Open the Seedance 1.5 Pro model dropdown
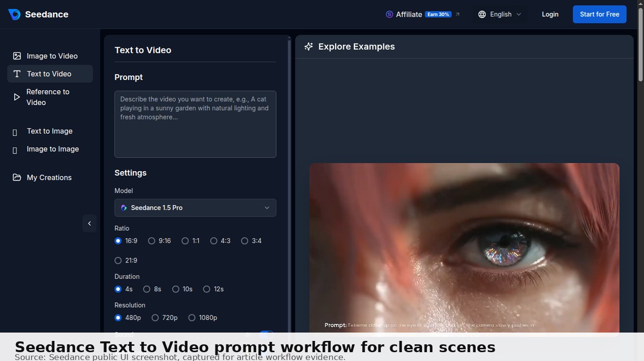Viewport: 644px width, 361px height. (195, 207)
